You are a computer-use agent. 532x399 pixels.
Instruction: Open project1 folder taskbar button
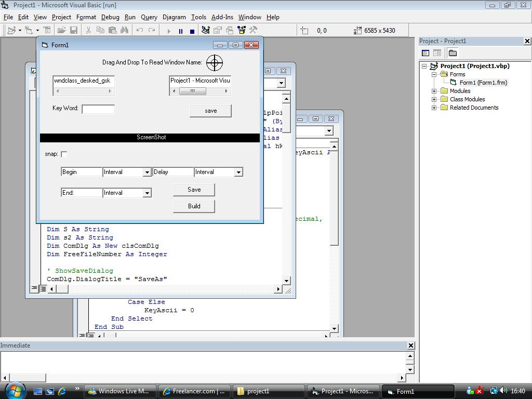pos(269,391)
